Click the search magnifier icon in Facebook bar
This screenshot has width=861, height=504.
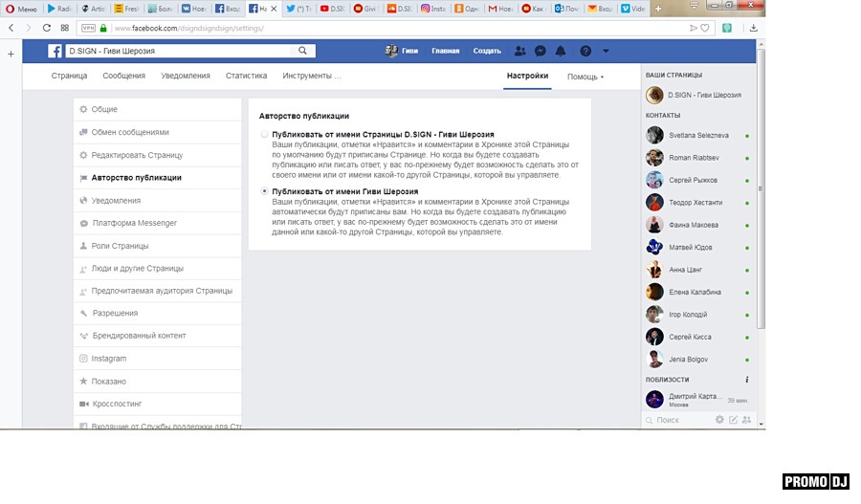tap(302, 51)
